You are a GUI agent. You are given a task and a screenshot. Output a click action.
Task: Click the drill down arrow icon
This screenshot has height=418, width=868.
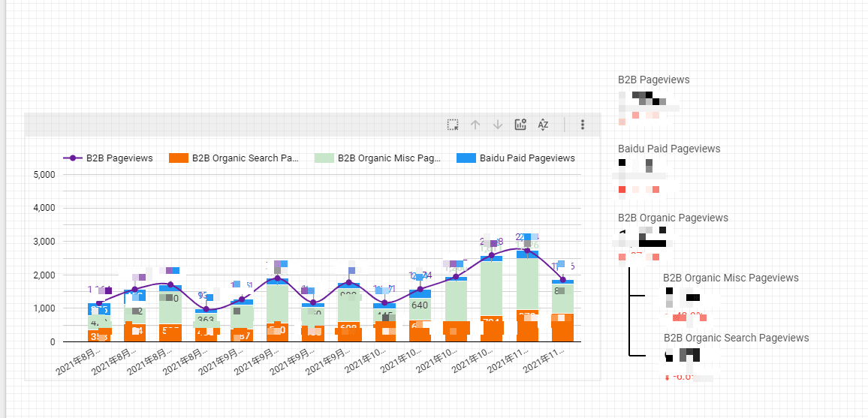(497, 125)
